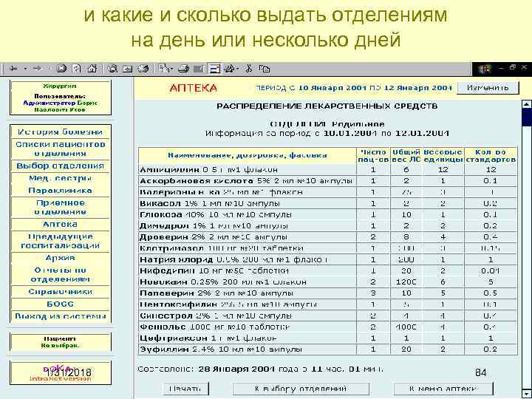The height and width of the screenshot is (399, 532).
Task: Go to Home page icon
Action: [x=92, y=69]
